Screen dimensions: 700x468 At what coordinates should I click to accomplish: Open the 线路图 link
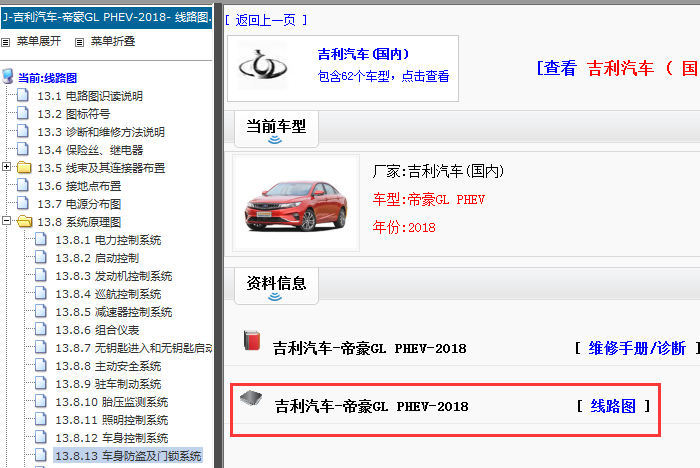(x=613, y=406)
